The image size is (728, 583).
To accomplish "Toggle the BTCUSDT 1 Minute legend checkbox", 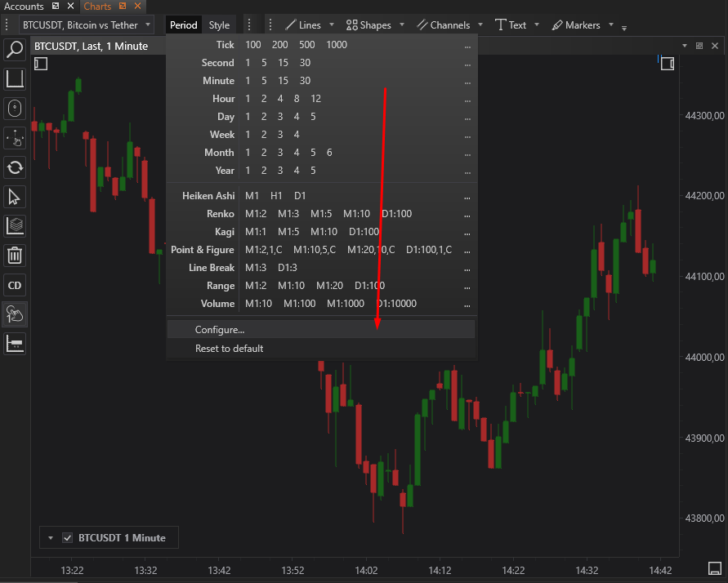I will 68,538.
